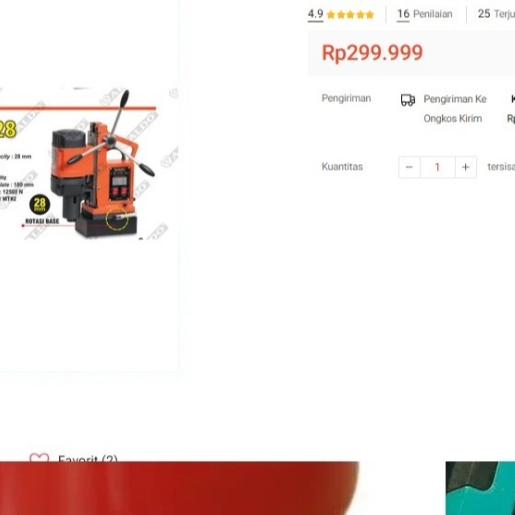The image size is (515, 515).
Task: Click the delivery truck icon
Action: click(408, 100)
